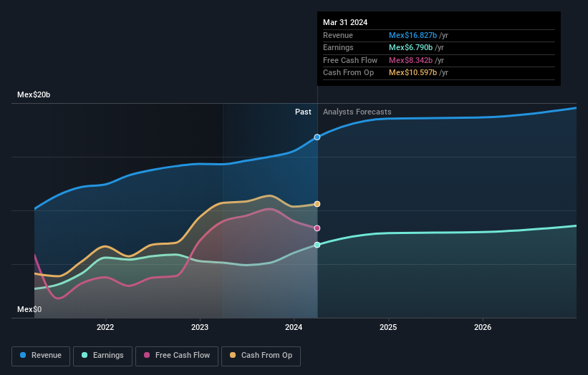
Task: Click the blue Revenue data point marker
Action: (317, 137)
